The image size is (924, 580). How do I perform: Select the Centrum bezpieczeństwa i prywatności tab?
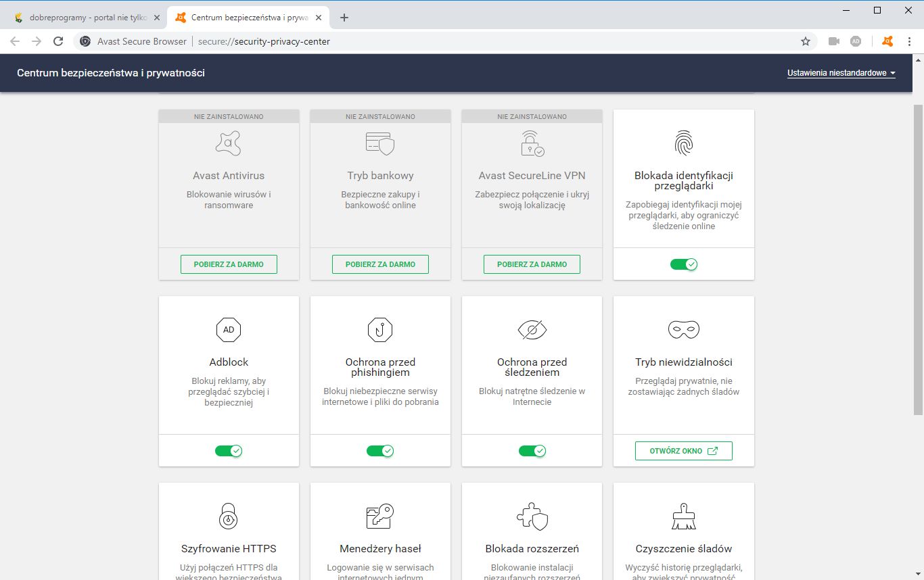coord(248,18)
